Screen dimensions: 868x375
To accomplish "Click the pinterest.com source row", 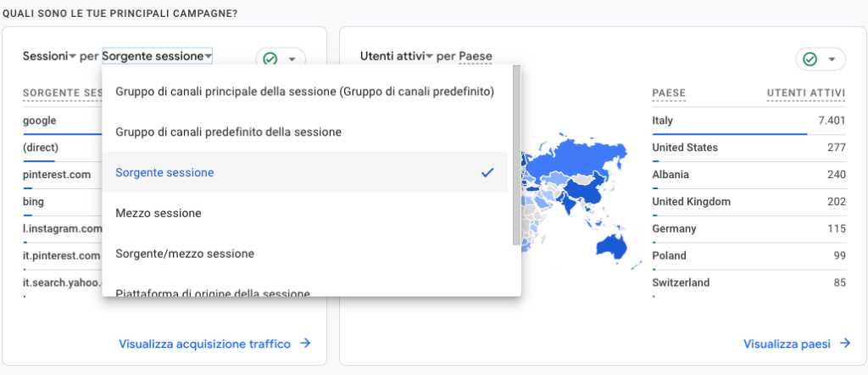I will pyautogui.click(x=62, y=175).
